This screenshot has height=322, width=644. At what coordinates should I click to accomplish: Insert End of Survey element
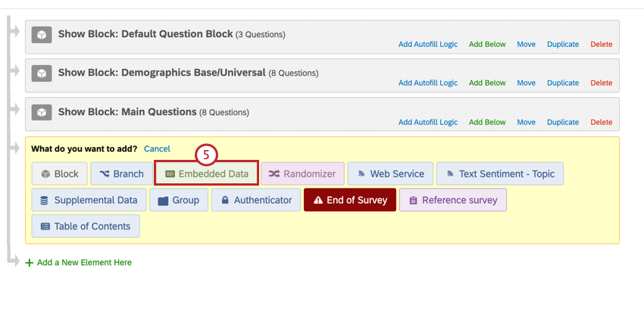coord(349,200)
